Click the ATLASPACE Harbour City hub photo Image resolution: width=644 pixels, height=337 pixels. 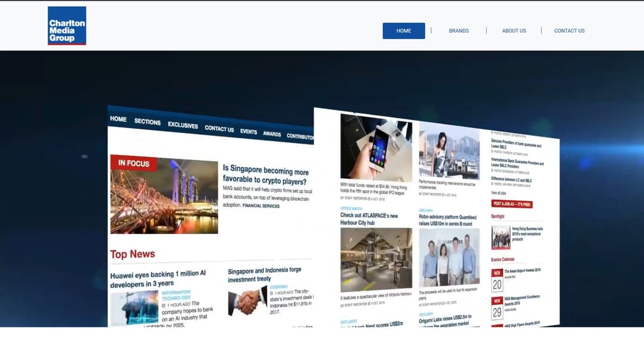coord(376,260)
